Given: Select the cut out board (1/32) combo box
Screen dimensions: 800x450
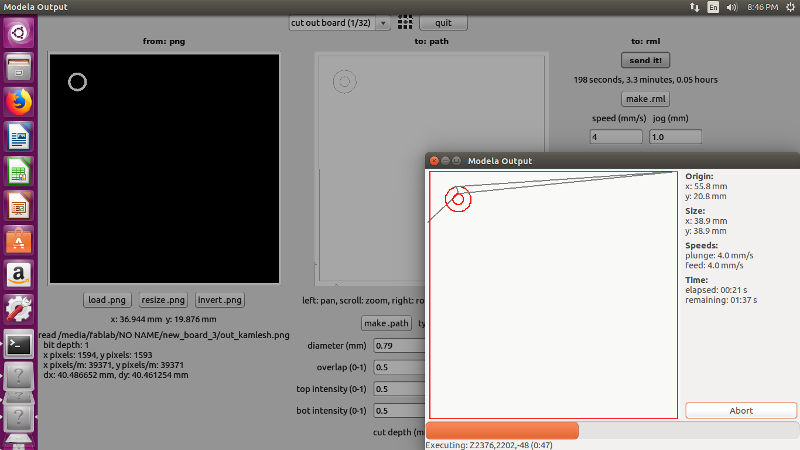Looking at the screenshot, I should click(339, 23).
